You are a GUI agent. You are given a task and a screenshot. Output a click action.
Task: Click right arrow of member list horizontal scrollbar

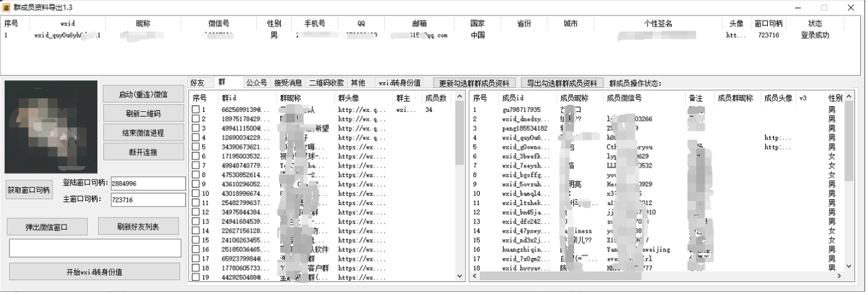click(x=839, y=276)
